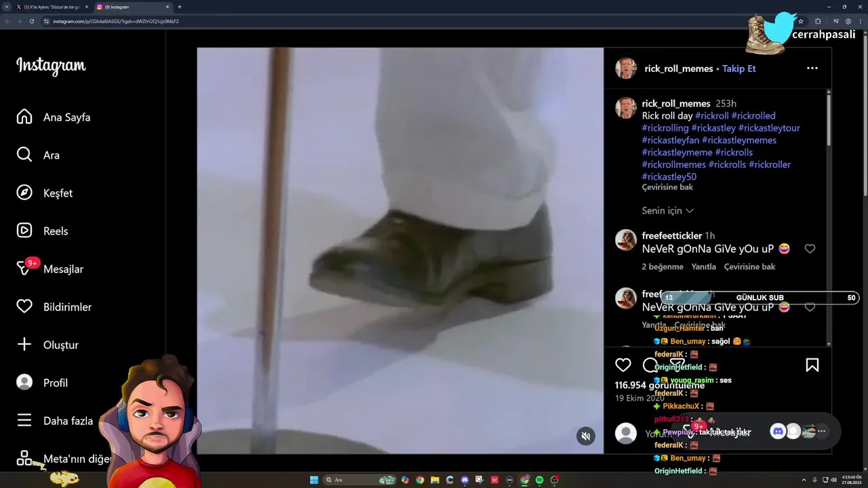Follow the account via Takip Et
This screenshot has width=868, height=488.
point(739,68)
